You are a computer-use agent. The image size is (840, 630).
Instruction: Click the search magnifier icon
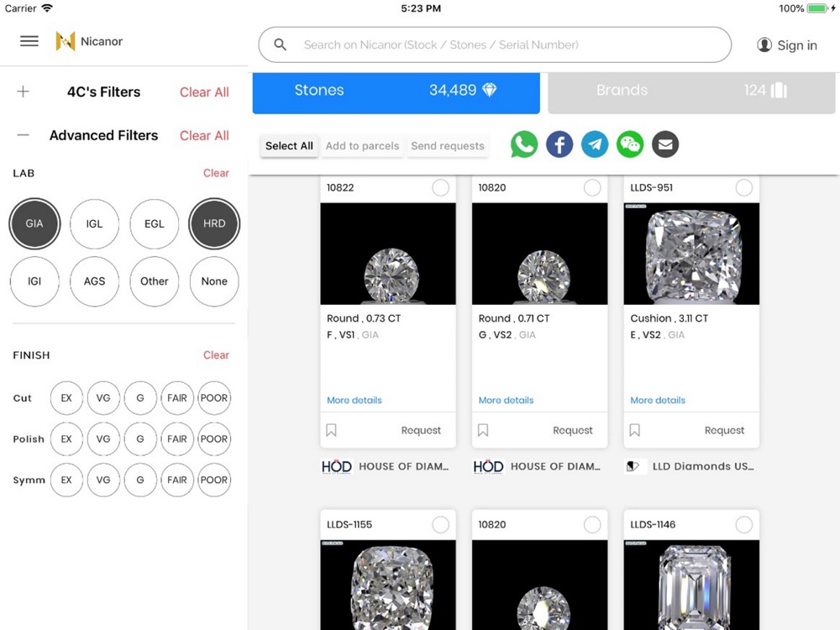[x=281, y=45]
